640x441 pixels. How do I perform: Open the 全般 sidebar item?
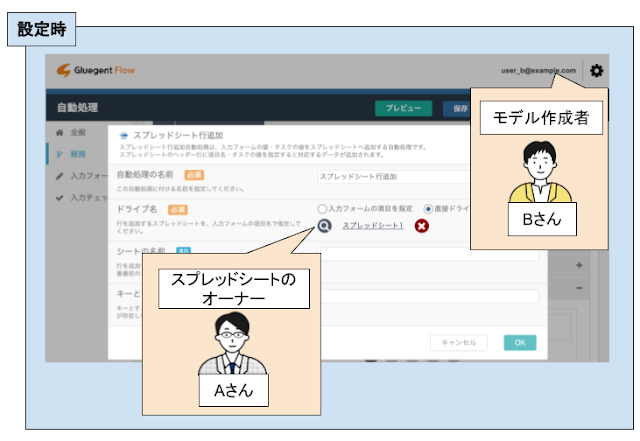pos(72,132)
